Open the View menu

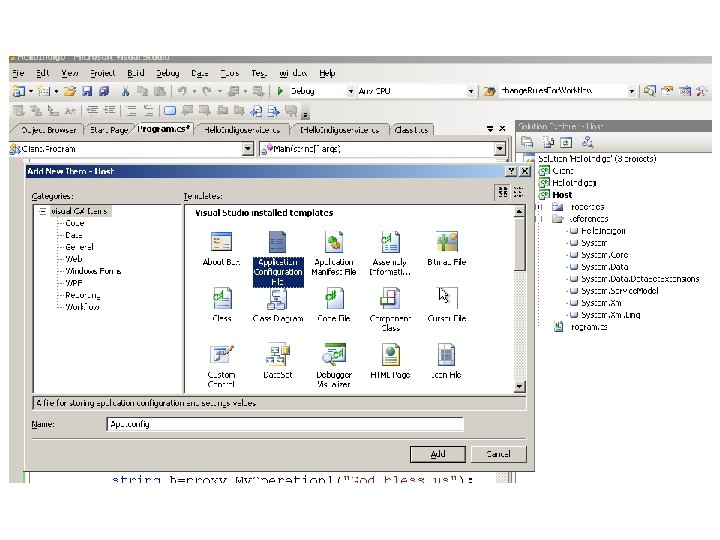[70, 73]
